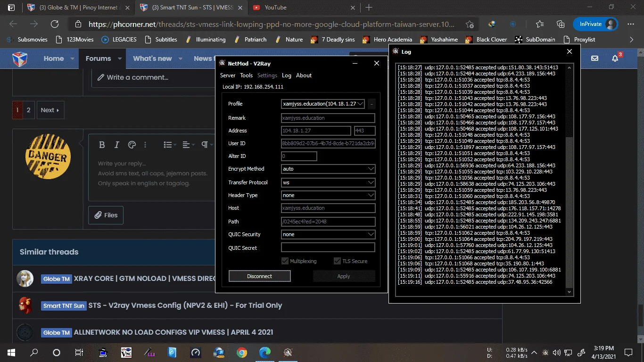Open the STS V2ray Vmess Config thread

tap(185, 305)
